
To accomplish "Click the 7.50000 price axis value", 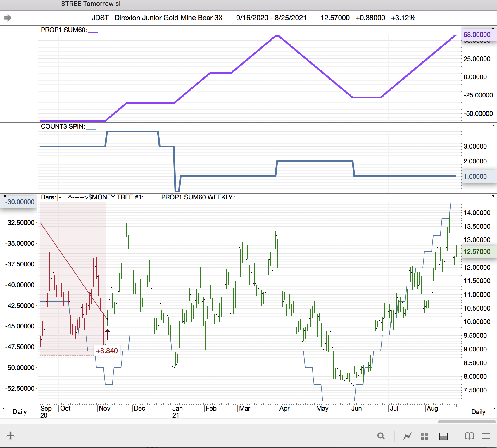I will [475, 390].
